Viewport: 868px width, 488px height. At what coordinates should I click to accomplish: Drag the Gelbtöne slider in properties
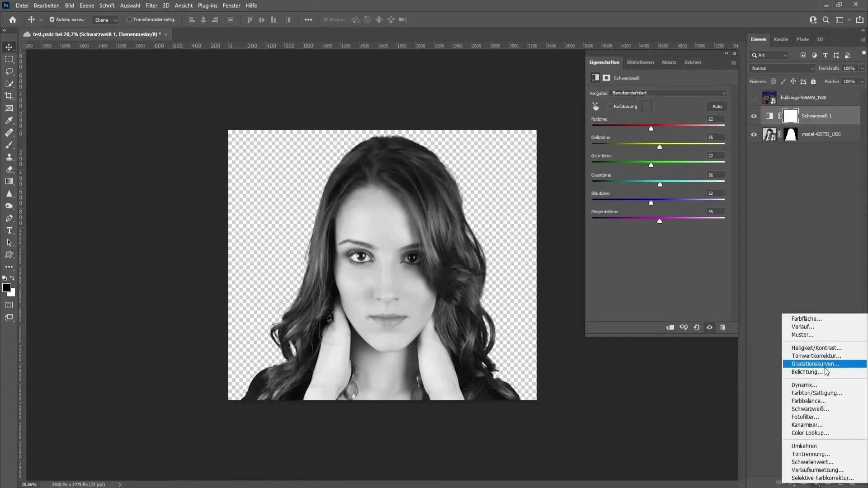[x=660, y=146]
